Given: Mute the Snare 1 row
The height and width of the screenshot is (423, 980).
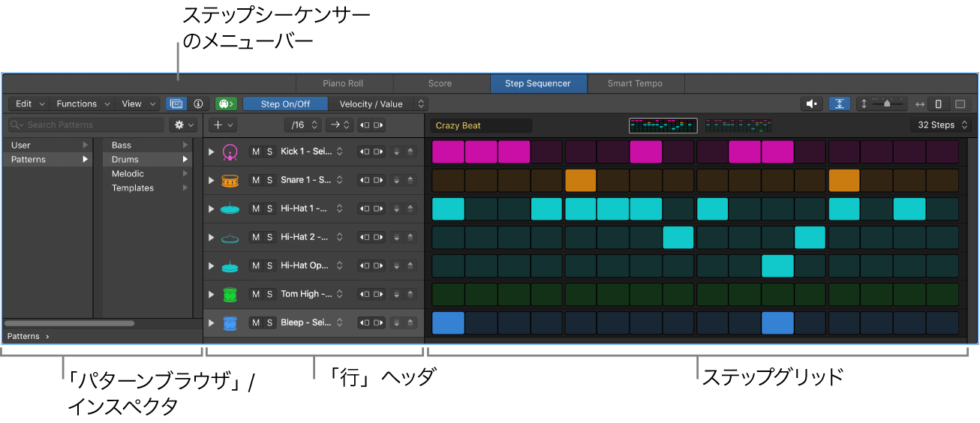Looking at the screenshot, I should click(x=256, y=181).
